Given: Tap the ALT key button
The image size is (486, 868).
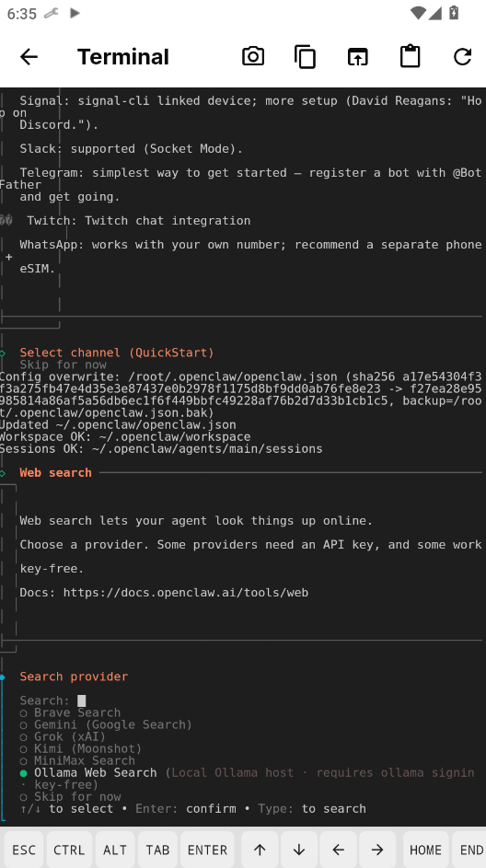Looking at the screenshot, I should tap(115, 850).
